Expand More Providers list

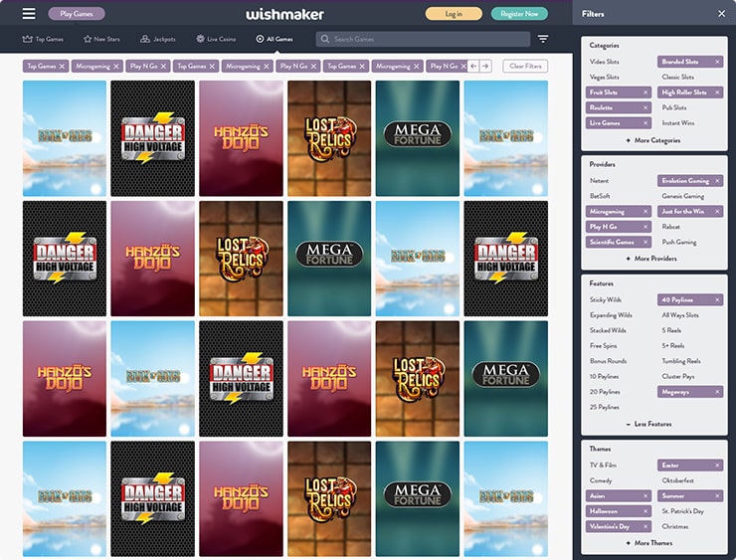pyautogui.click(x=653, y=259)
